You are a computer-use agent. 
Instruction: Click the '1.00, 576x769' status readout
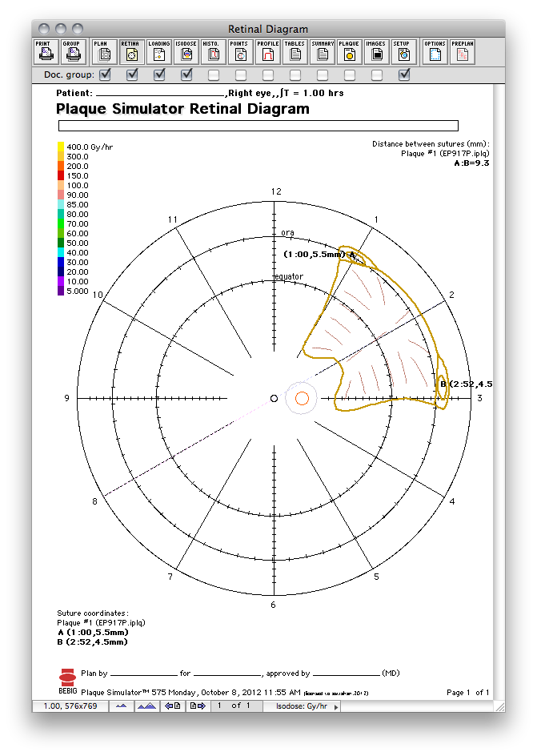pyautogui.click(x=70, y=706)
